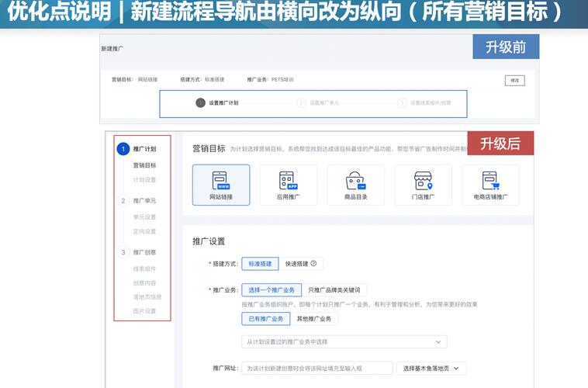The height and width of the screenshot is (388, 588).
Task: Select the 电商店铺推广 marketing goal card
Action: tap(491, 185)
